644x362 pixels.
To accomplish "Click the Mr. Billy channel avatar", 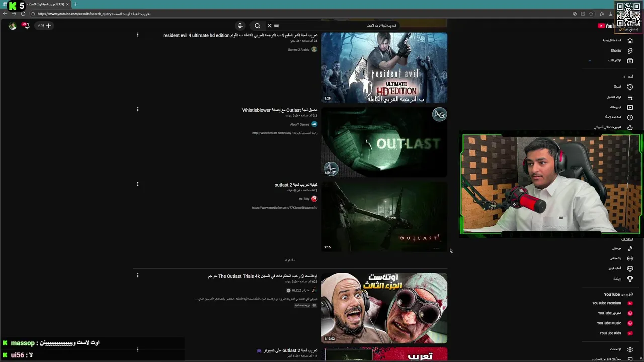I will (314, 199).
